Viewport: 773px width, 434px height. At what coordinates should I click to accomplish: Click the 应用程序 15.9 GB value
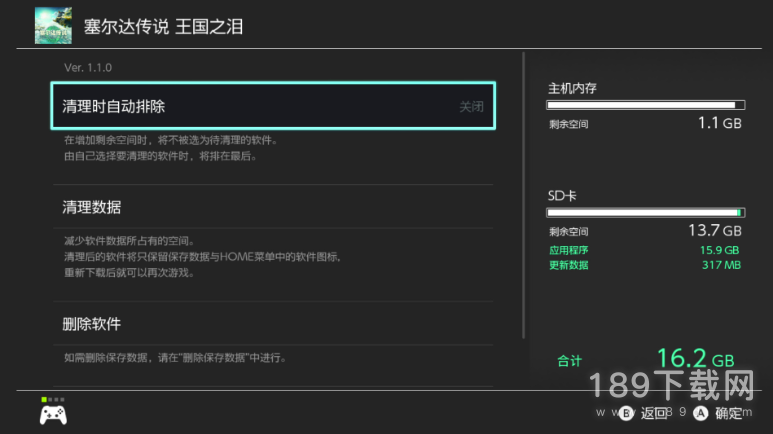click(x=719, y=250)
